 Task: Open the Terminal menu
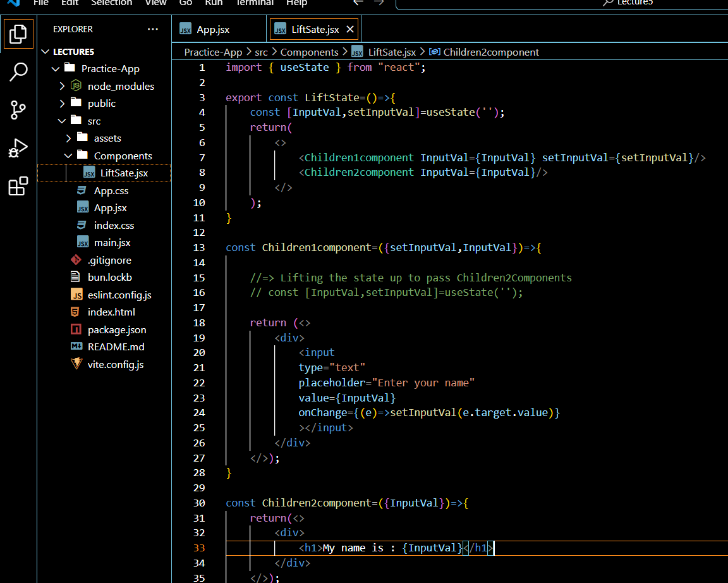(255, 3)
